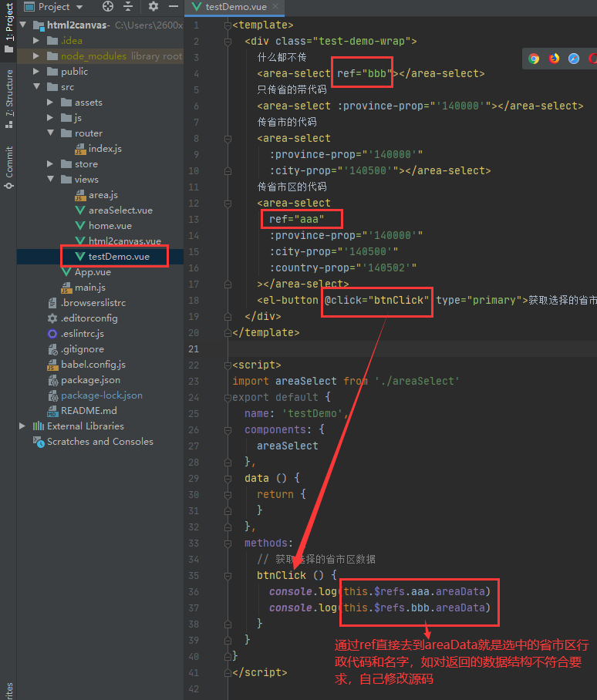This screenshot has width=597, height=700.
Task: Expand the js folder
Action: click(50, 118)
